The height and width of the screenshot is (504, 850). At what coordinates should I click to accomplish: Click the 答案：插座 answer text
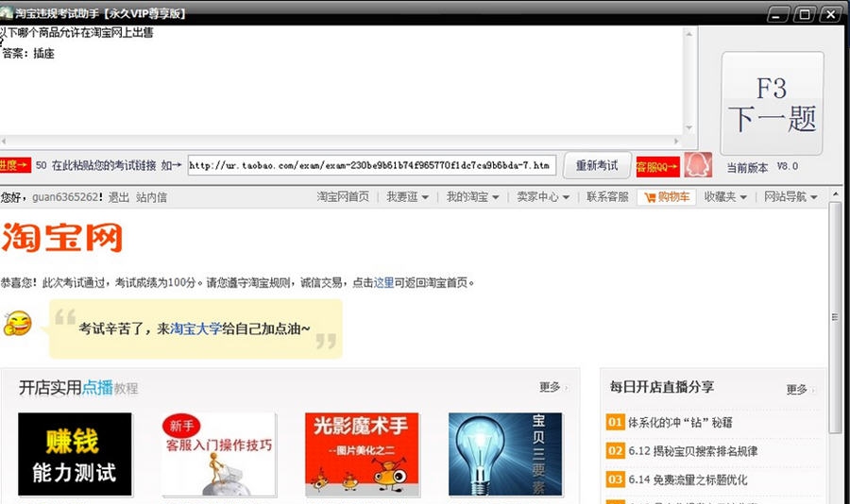(28, 53)
